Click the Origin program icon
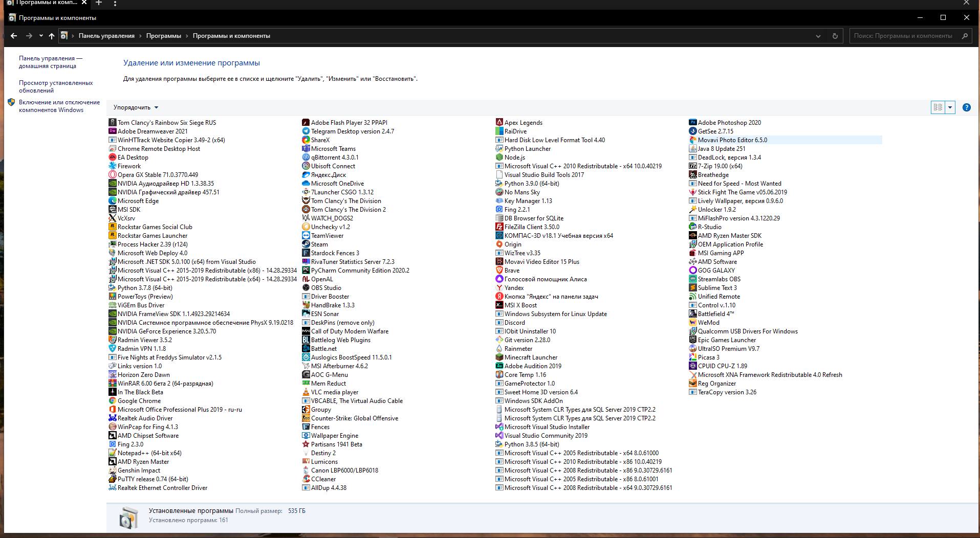980x538 pixels. [499, 244]
